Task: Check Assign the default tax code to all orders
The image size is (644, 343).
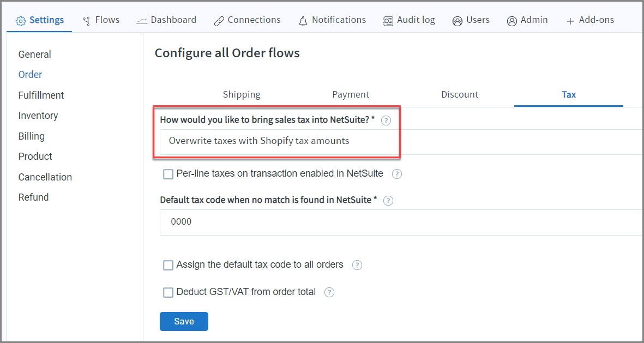Action: (168, 266)
